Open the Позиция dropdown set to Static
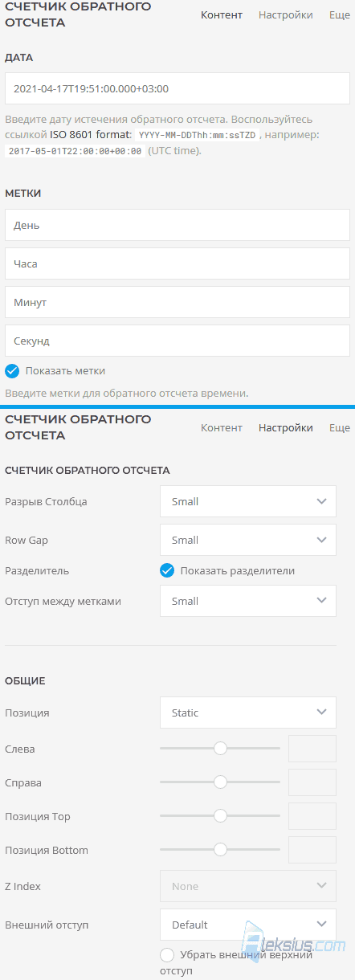This screenshot has height=980, width=355. pyautogui.click(x=248, y=713)
